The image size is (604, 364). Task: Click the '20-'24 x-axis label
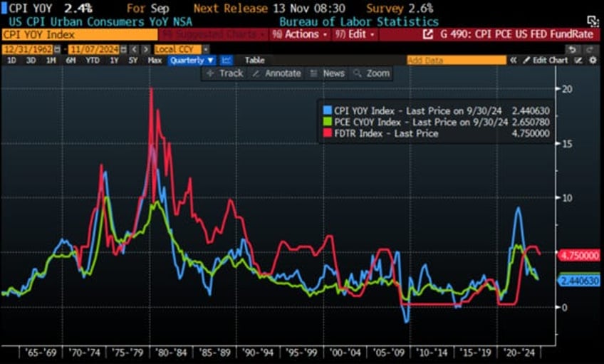tap(520, 352)
